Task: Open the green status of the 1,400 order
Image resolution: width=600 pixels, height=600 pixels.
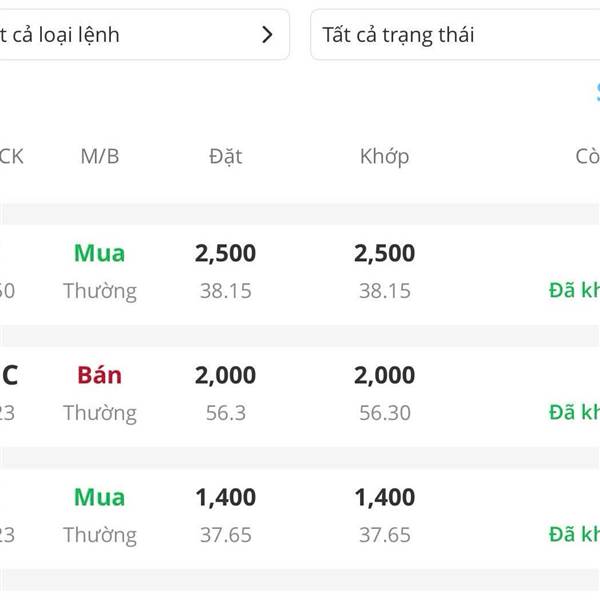Action: pos(575,535)
